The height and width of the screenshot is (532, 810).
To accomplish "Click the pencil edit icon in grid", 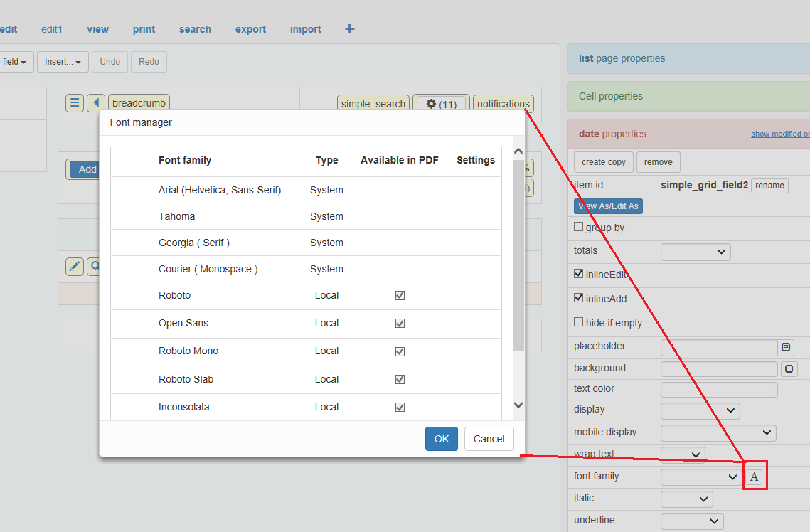I will (75, 267).
